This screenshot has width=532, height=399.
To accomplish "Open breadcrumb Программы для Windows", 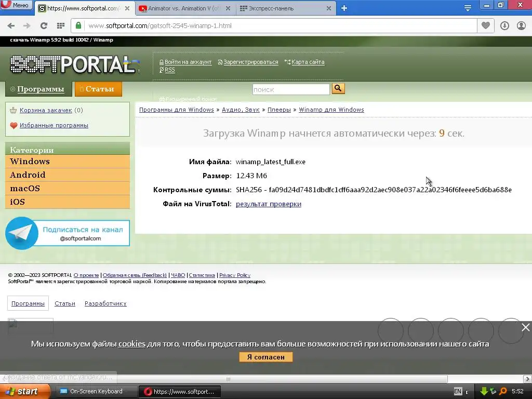I will click(x=177, y=110).
